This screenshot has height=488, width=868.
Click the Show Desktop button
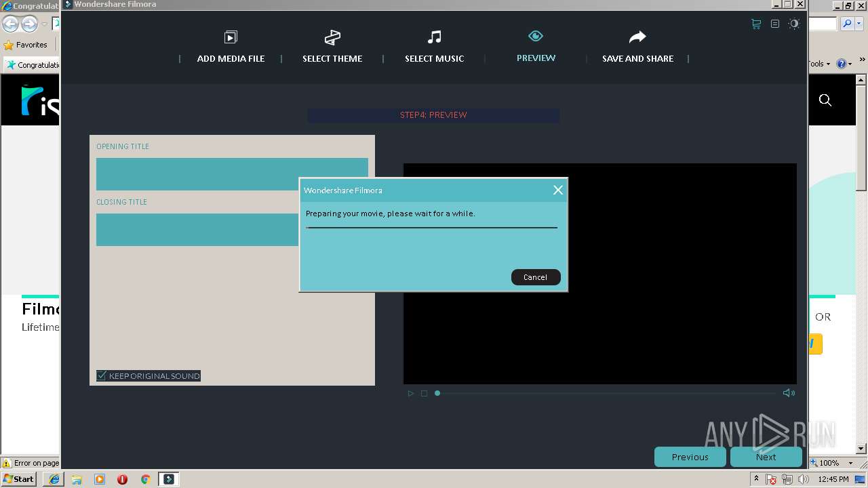click(861, 479)
